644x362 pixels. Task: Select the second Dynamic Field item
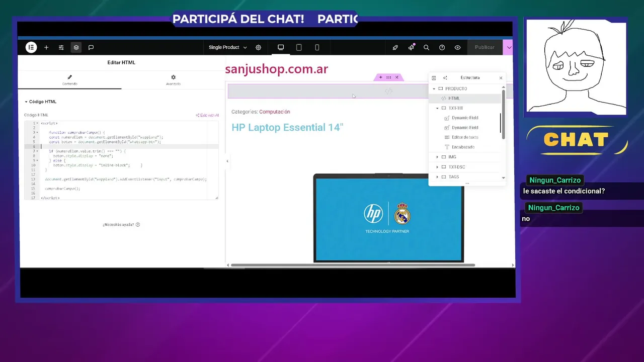465,128
